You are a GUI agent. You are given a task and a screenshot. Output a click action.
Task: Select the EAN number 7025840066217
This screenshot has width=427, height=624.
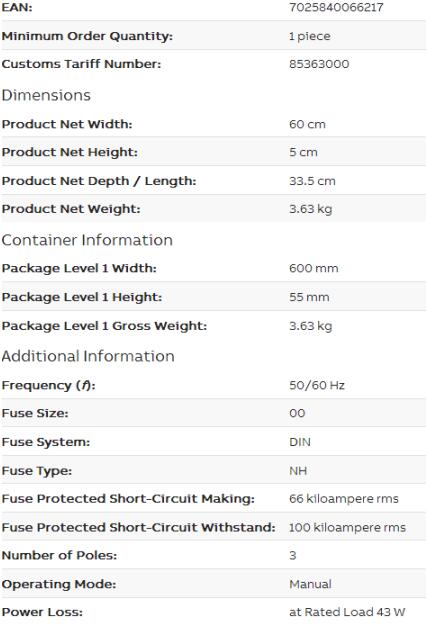coord(336,7)
